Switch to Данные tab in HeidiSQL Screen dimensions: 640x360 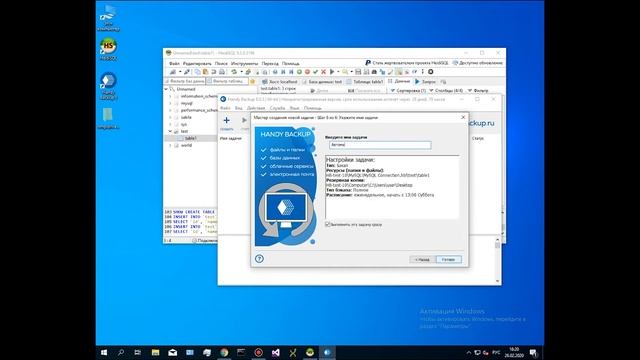[399, 81]
